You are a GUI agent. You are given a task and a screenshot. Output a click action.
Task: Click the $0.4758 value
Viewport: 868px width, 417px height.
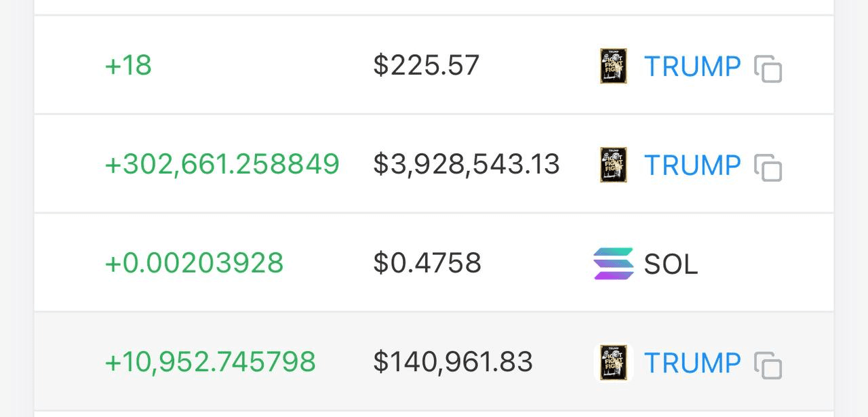pyautogui.click(x=427, y=263)
